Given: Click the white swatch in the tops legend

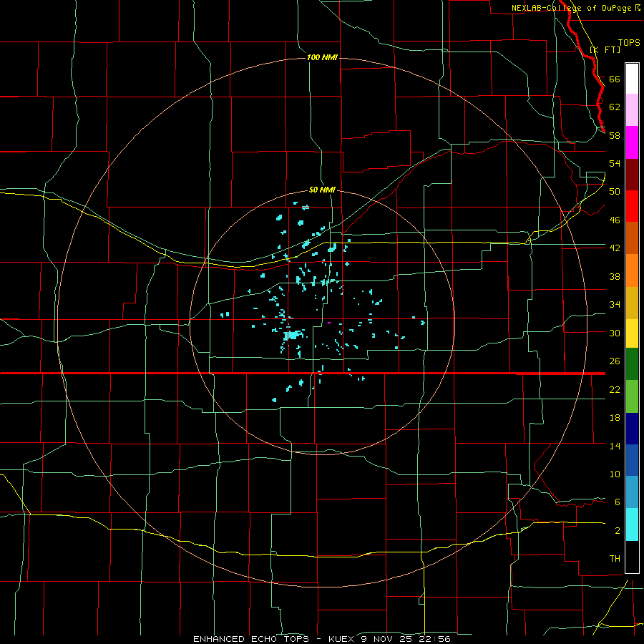Looking at the screenshot, I should click(632, 79).
